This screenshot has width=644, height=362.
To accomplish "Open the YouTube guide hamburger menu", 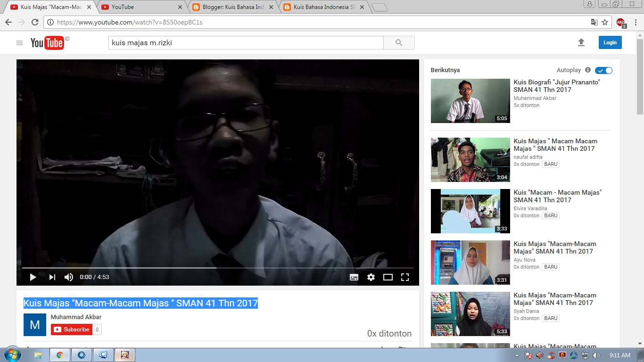I will pos(19,43).
